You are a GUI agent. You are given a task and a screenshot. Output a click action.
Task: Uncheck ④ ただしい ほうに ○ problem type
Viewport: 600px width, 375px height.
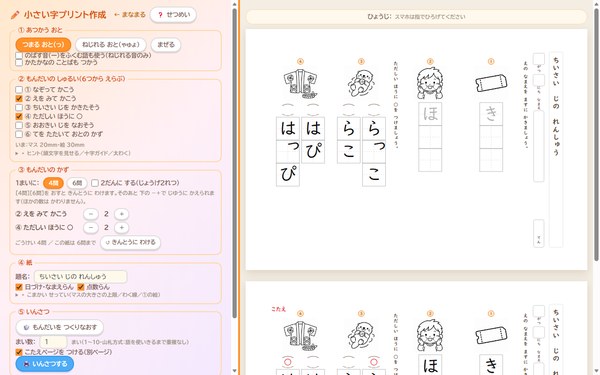[19, 116]
